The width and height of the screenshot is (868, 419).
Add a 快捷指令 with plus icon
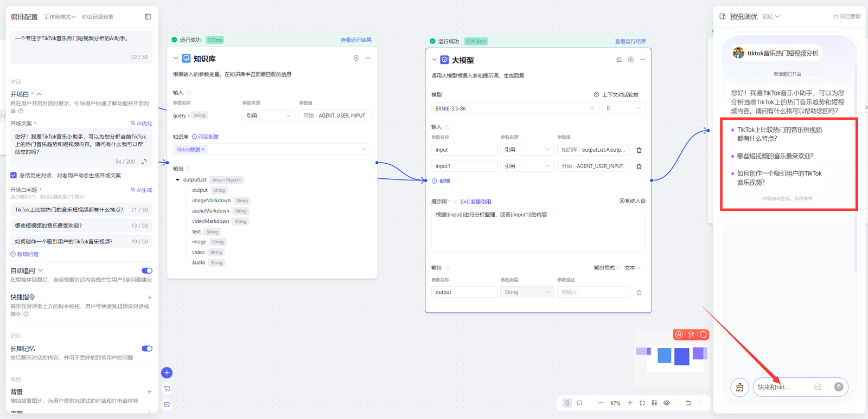coord(150,297)
